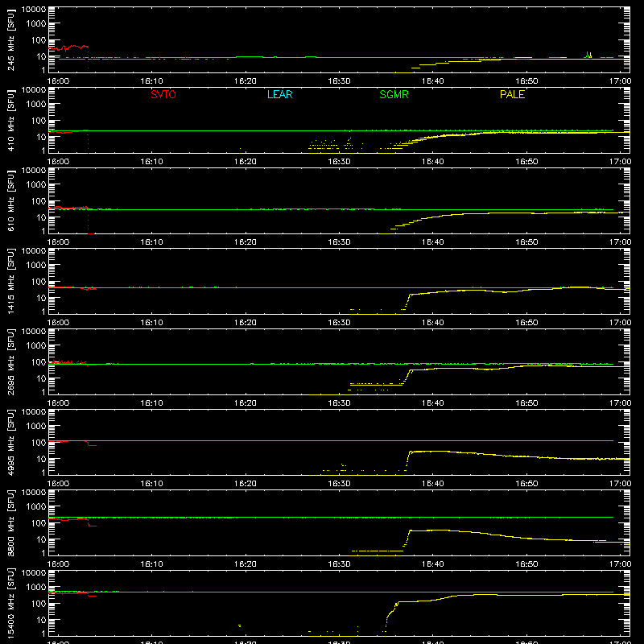Select the 2695 MHz [SFU] axis label

click(11, 361)
